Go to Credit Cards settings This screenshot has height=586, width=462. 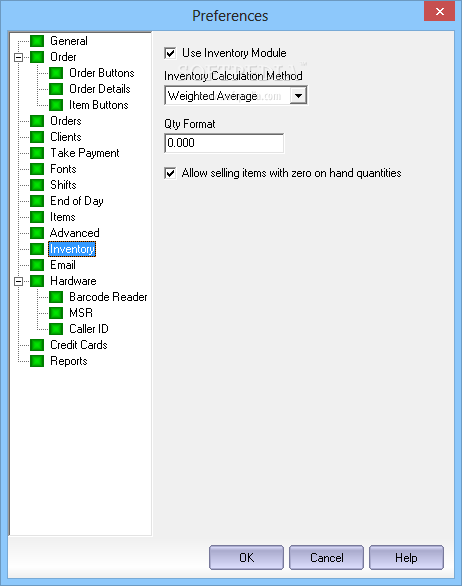[x=79, y=345]
